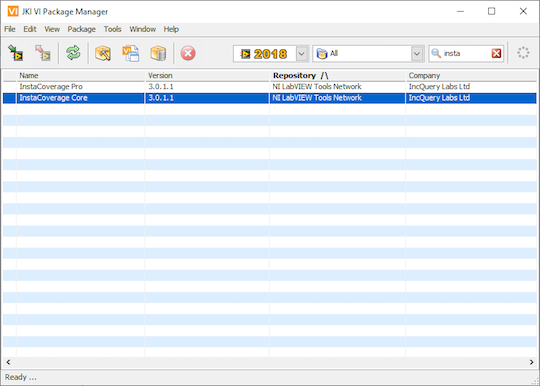Screen dimensions: 540x386
Task: Click IncQuery Labs Ltd in Core row
Action: [439, 98]
